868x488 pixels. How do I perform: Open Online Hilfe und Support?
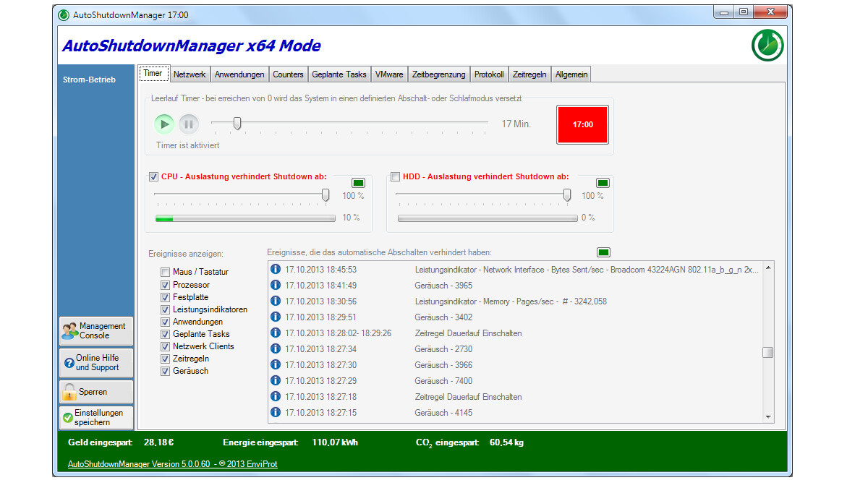(x=96, y=362)
